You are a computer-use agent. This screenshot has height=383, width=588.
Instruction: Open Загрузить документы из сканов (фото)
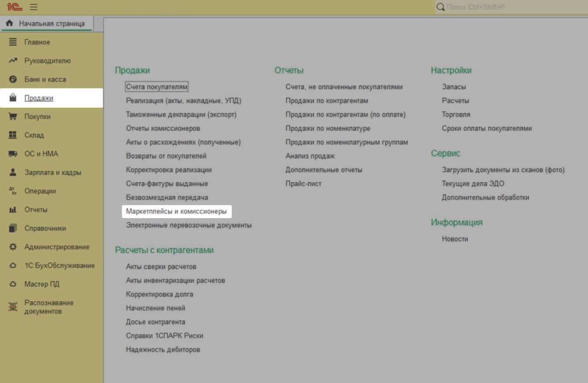pos(503,170)
